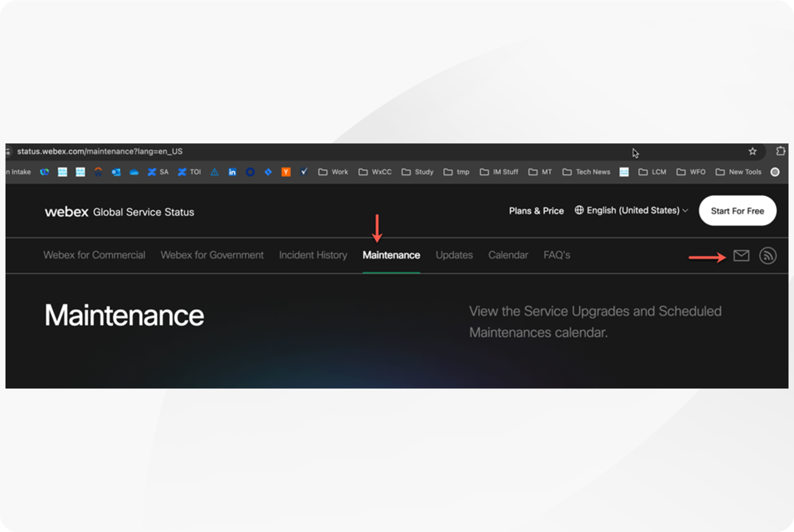This screenshot has width=794, height=532.
Task: Click the large Maintenance page heading
Action: (125, 315)
